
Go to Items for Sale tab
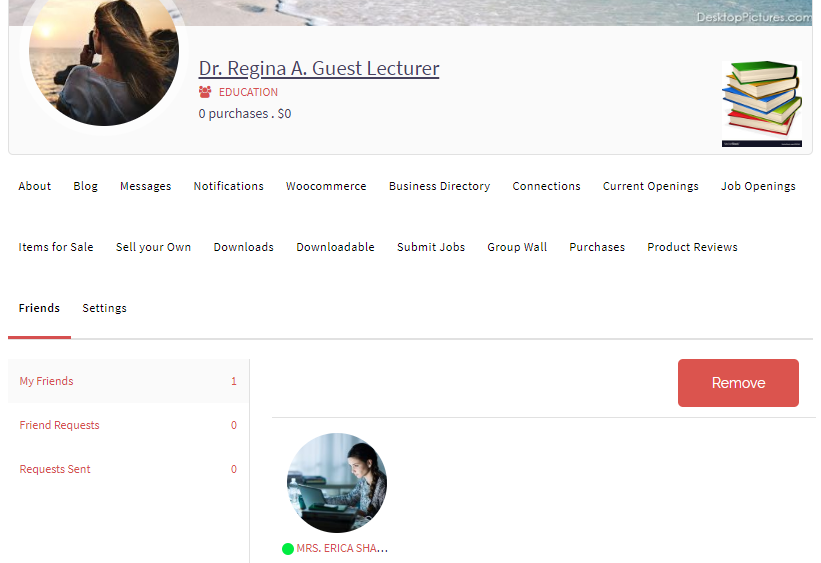coord(56,247)
